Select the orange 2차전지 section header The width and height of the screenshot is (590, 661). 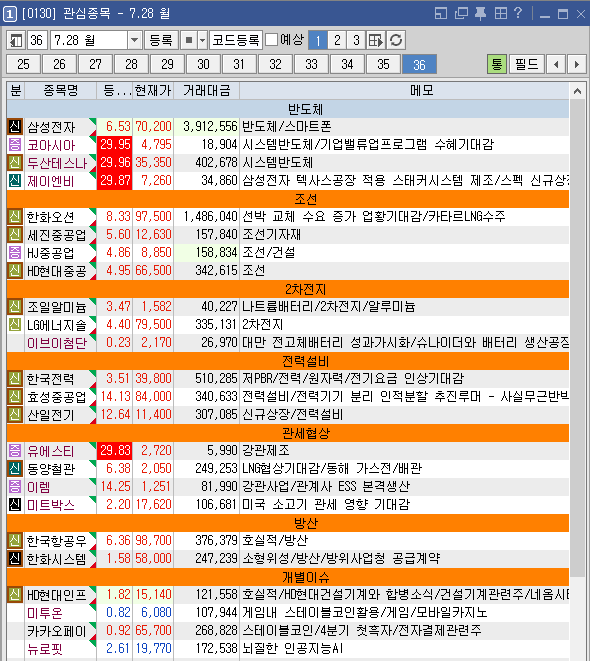tap(288, 289)
